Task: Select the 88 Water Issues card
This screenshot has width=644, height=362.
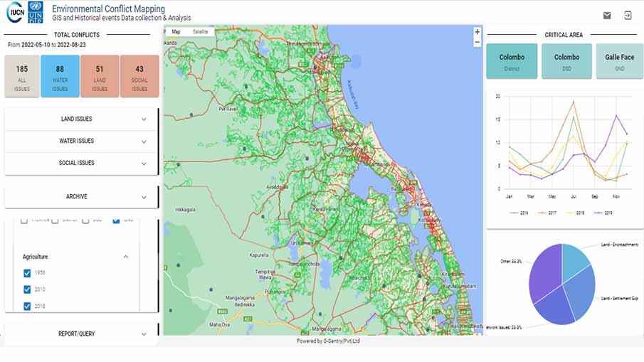Action: pos(60,76)
